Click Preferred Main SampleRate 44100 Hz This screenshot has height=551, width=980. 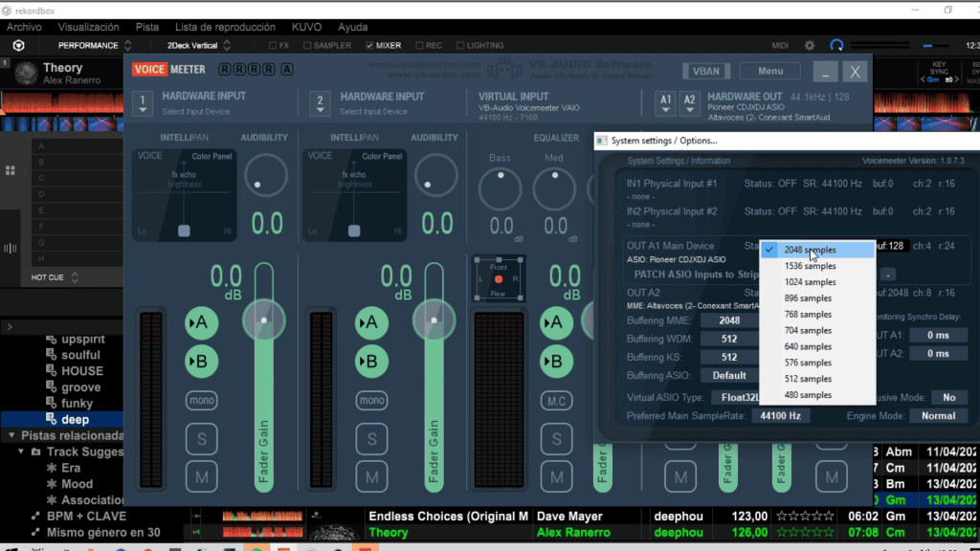[781, 415]
